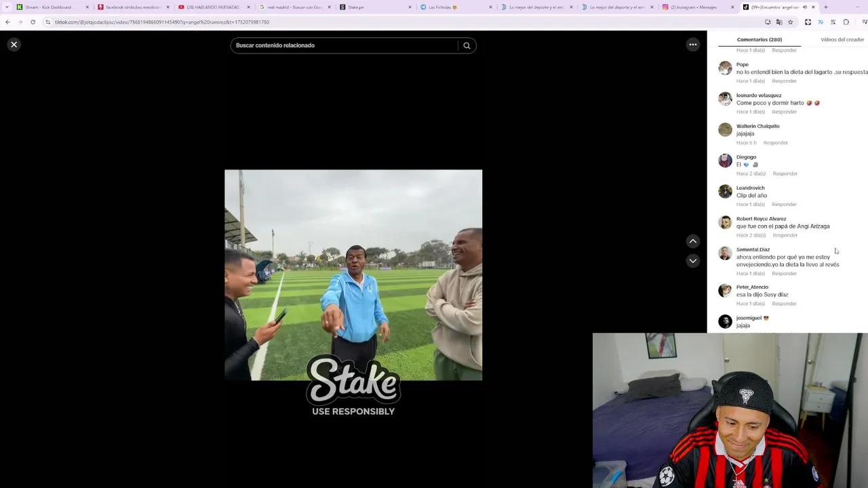
Task: Open Diegogo's profile avatar
Action: tap(725, 161)
